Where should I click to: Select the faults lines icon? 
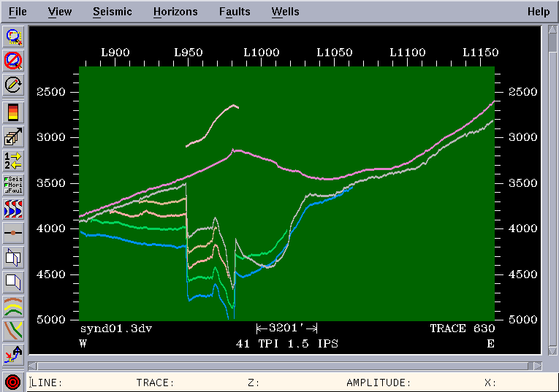pos(14,330)
